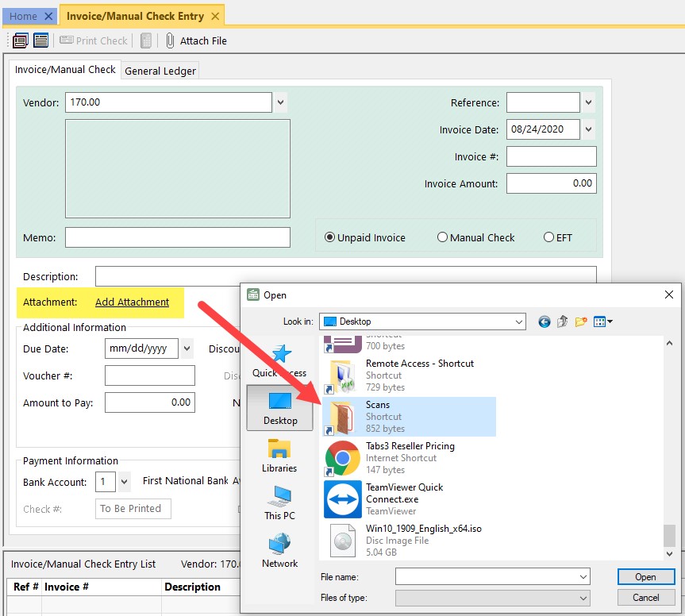
Task: Enable the EFT payment option
Action: 548,237
